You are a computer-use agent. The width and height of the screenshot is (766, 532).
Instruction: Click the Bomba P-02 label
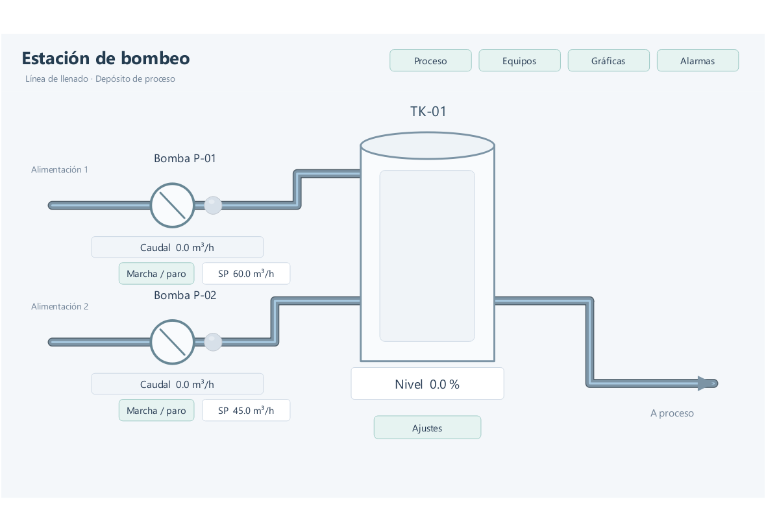184,295
